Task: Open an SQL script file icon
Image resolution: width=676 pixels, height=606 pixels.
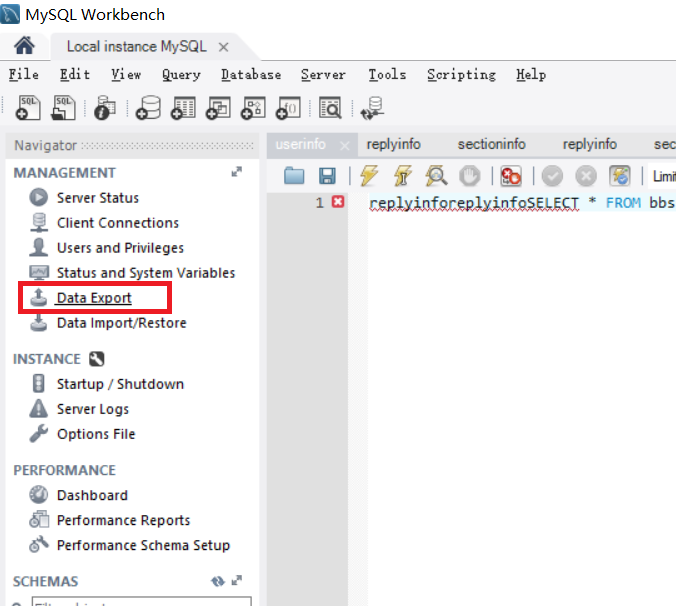Action: click(x=63, y=108)
